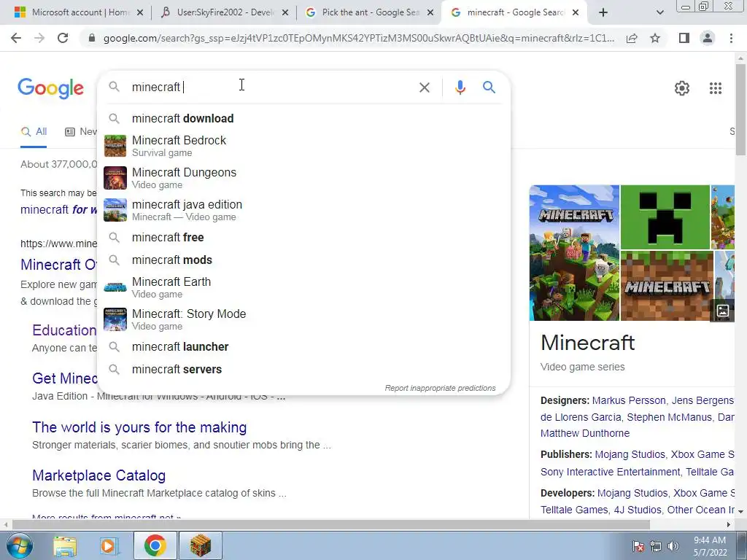This screenshot has height=560, width=747.
Task: Open the Windows Start button
Action: click(x=20, y=546)
